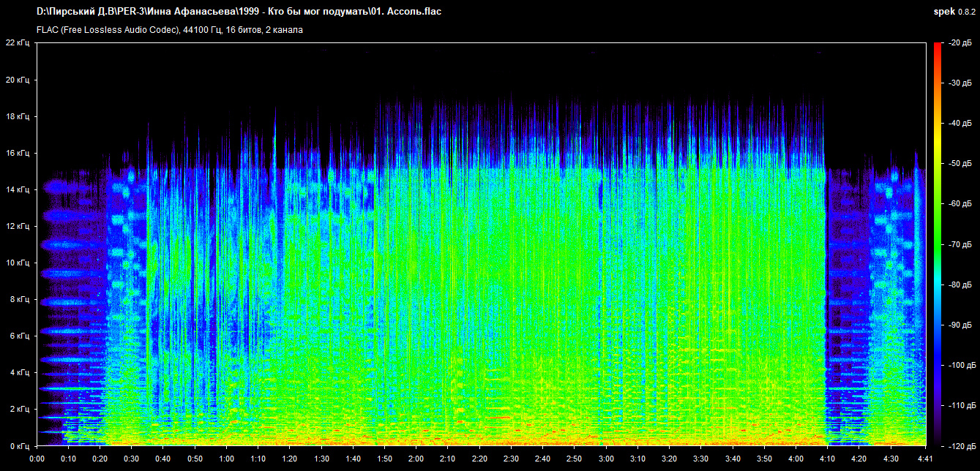Select the FLAC codec information line
This screenshot has height=471, width=980.
[x=169, y=30]
